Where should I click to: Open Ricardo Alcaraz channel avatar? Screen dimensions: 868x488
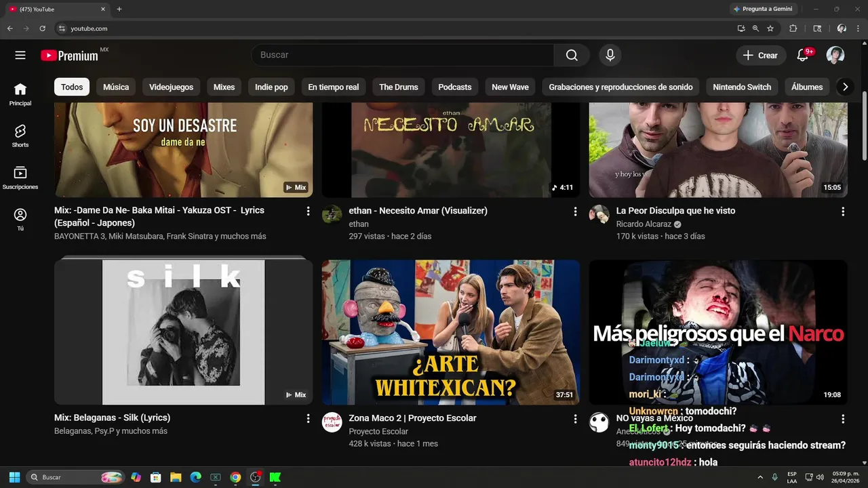coord(599,214)
